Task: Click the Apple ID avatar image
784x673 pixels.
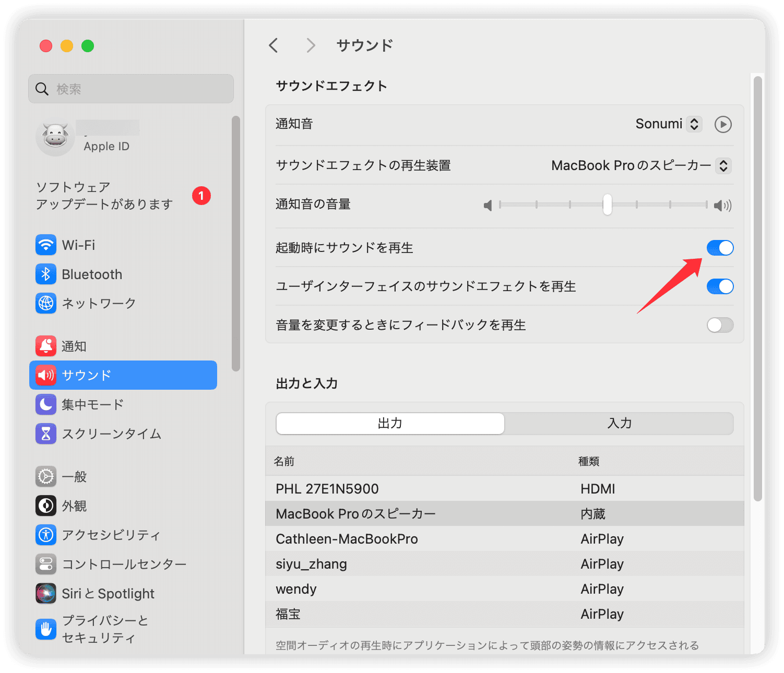Action: [x=55, y=137]
